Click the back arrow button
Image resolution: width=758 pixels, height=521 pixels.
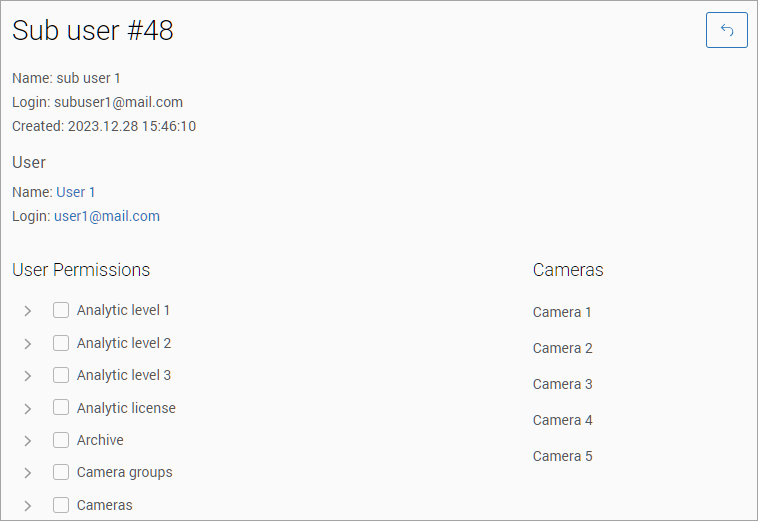point(726,30)
